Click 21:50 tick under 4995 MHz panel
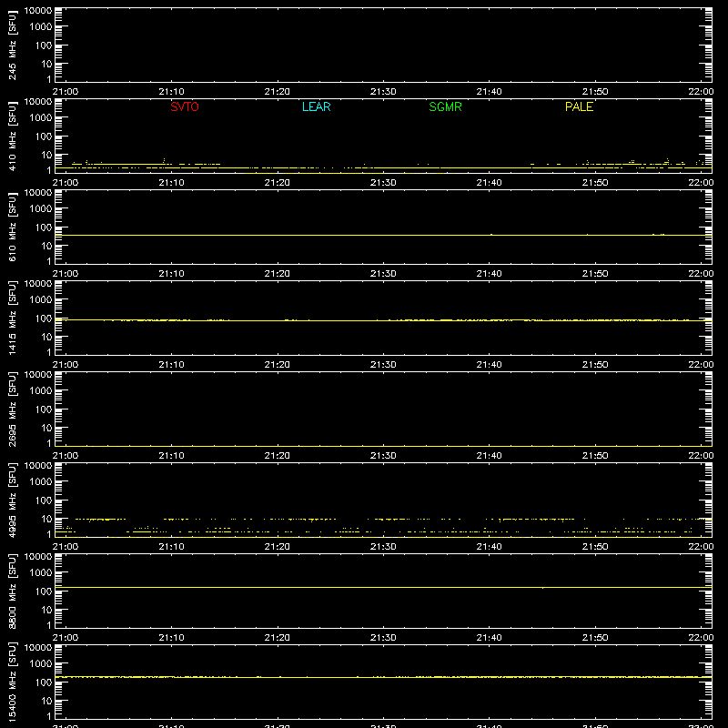Image resolution: width=728 pixels, height=728 pixels. click(595, 547)
